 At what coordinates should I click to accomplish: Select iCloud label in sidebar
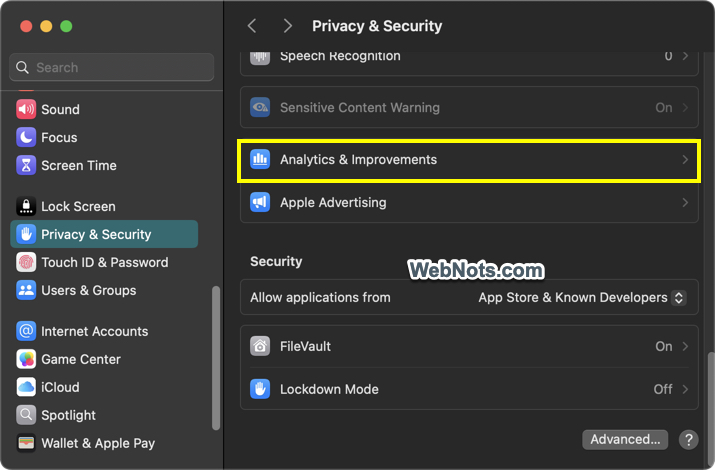pos(60,387)
